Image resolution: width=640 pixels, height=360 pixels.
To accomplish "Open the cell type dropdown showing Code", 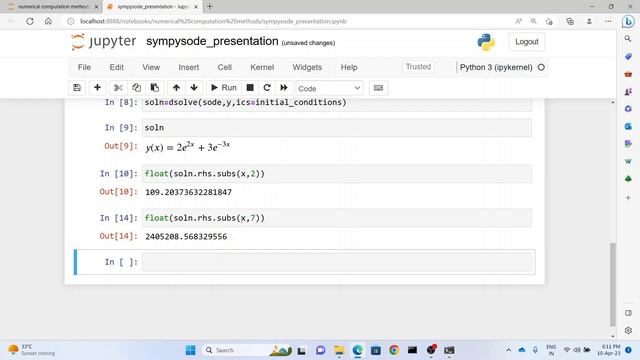I will [329, 88].
